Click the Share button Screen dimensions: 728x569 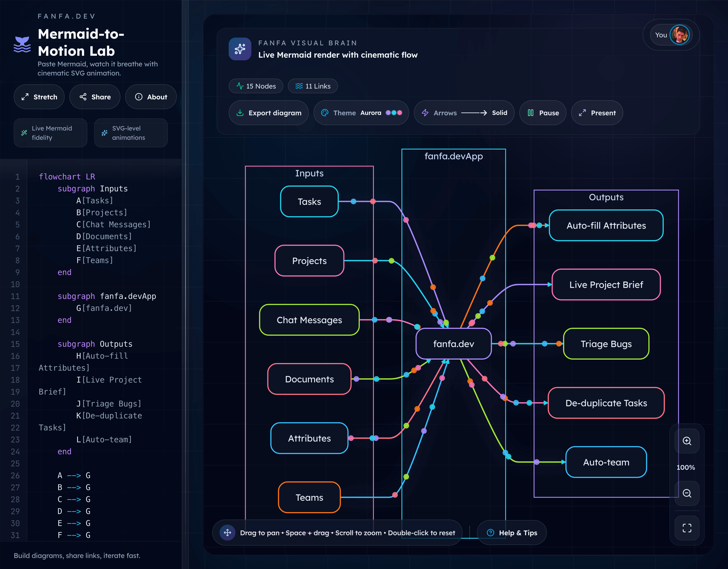95,97
